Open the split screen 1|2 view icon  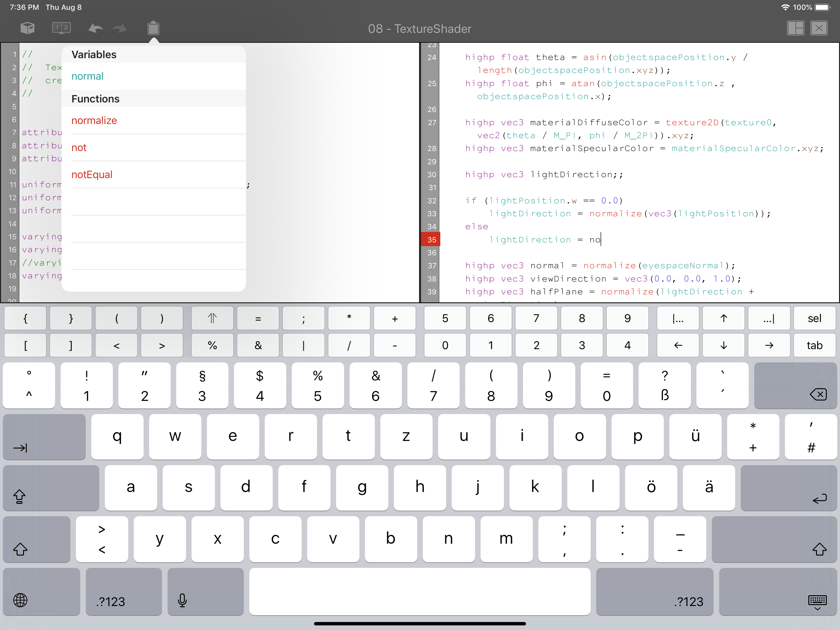point(61,28)
